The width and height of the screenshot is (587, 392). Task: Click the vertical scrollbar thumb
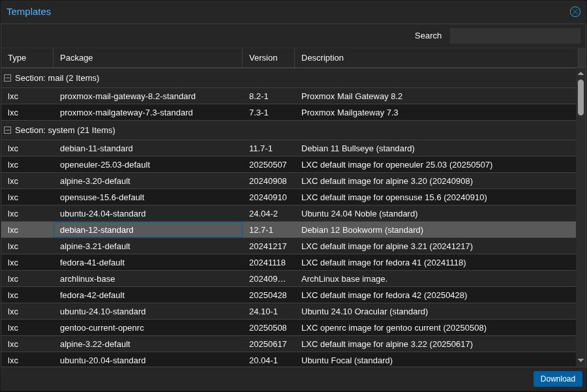[580, 97]
